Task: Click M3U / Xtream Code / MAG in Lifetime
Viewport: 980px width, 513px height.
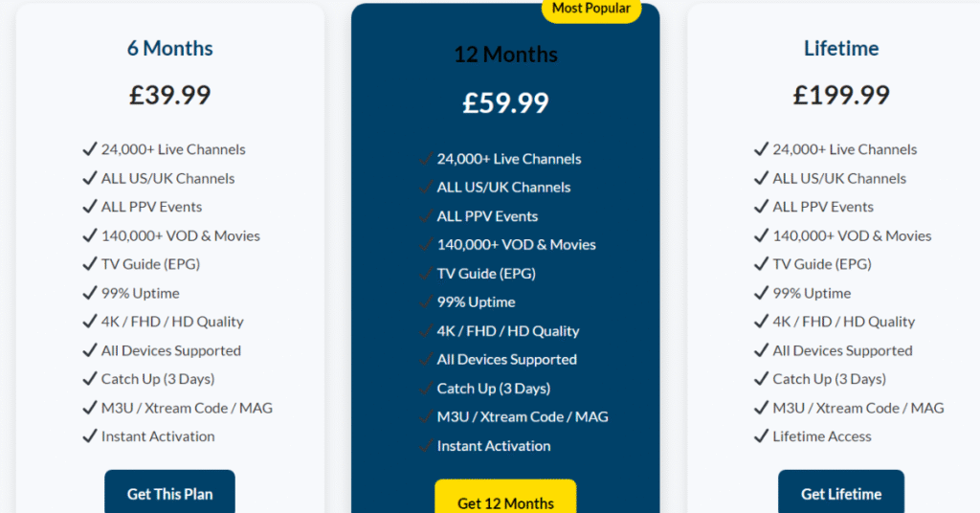Action: pyautogui.click(x=857, y=408)
